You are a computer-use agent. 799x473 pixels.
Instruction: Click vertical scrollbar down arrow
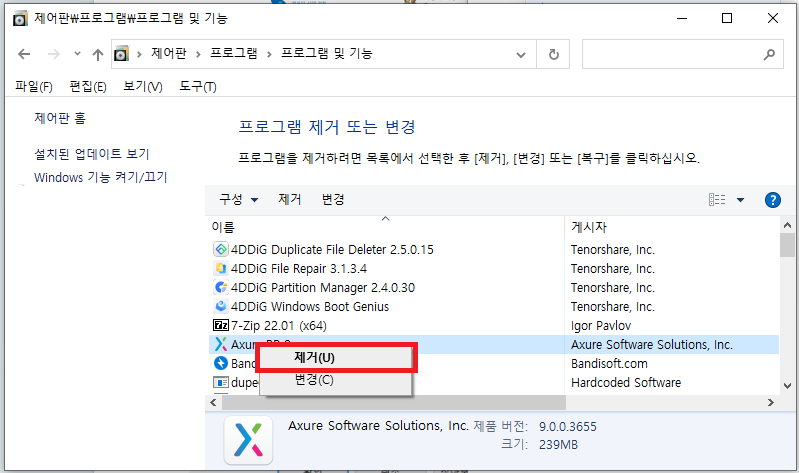pos(787,386)
